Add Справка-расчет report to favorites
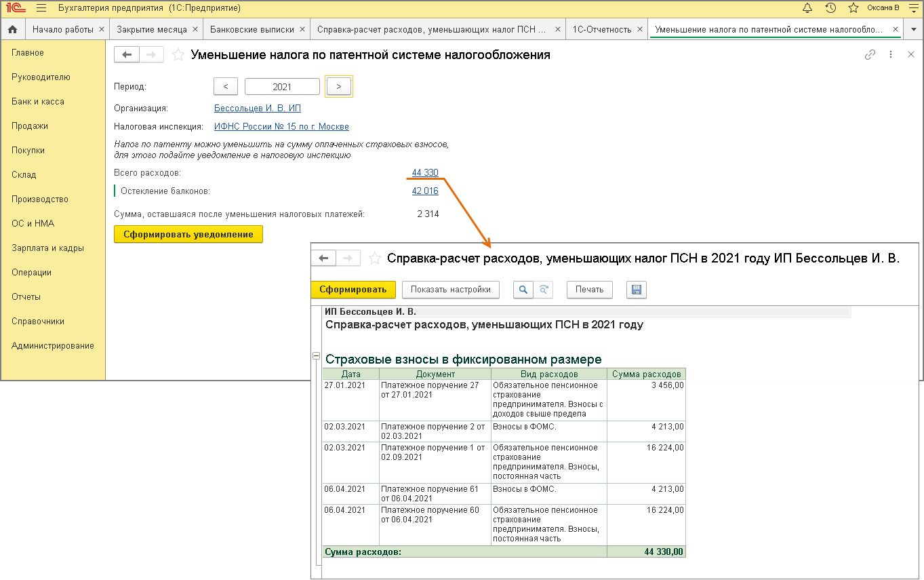Screen dimensions: 924x580 [374, 258]
